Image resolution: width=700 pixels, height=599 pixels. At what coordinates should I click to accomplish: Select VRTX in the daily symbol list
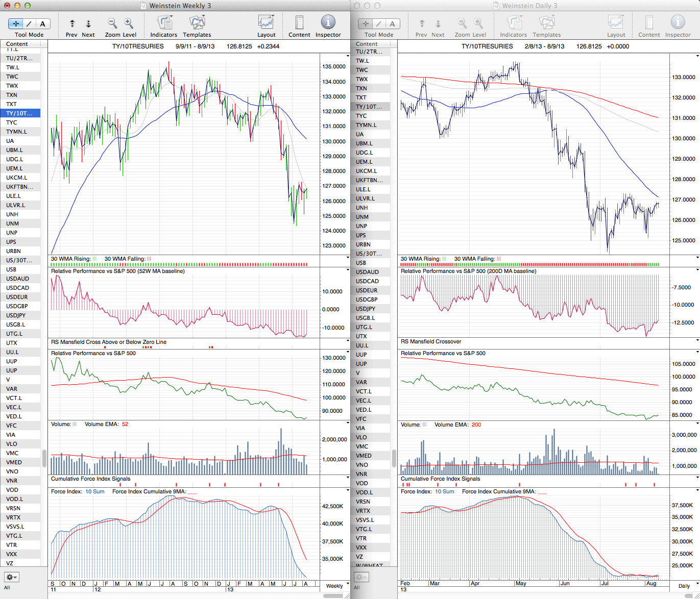coord(363,511)
